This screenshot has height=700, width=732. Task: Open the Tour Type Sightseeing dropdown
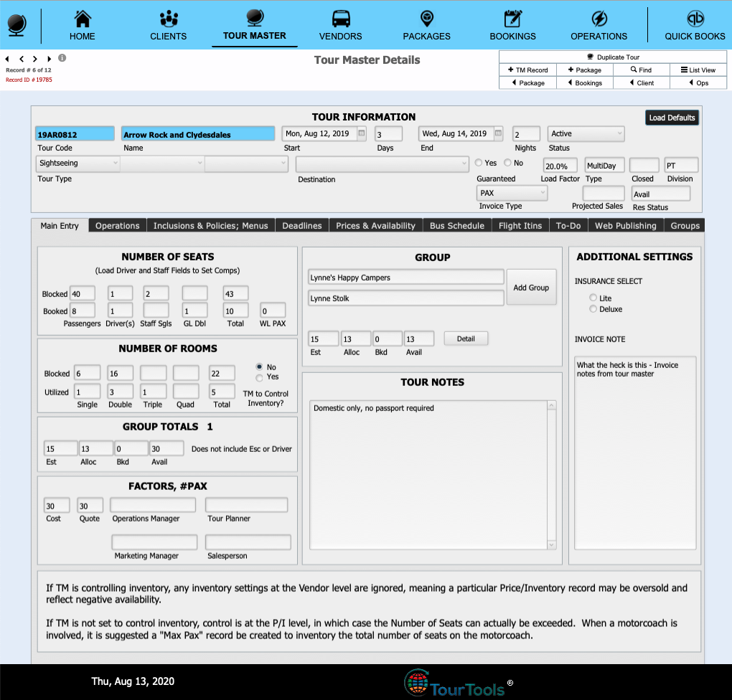tap(78, 164)
